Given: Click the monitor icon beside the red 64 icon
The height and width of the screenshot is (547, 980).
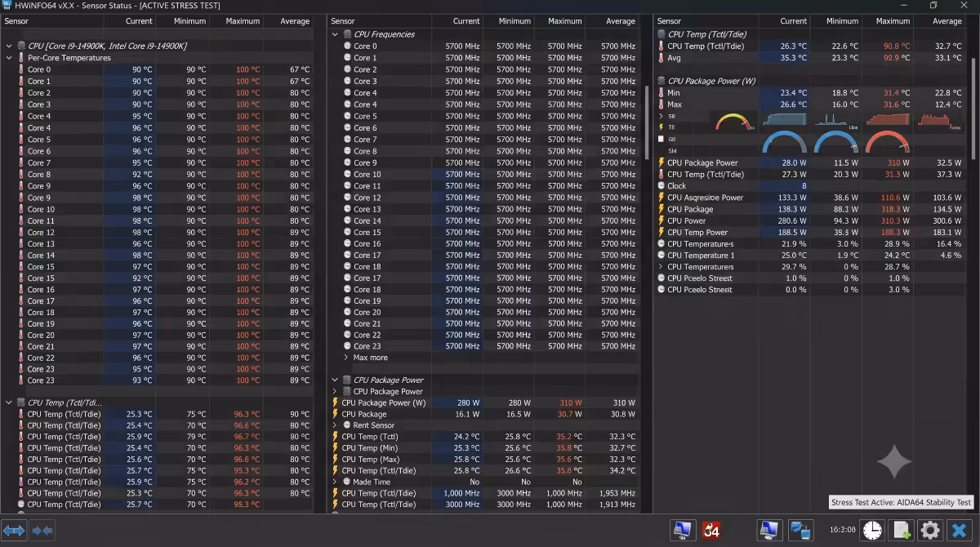Looking at the screenshot, I should [683, 531].
